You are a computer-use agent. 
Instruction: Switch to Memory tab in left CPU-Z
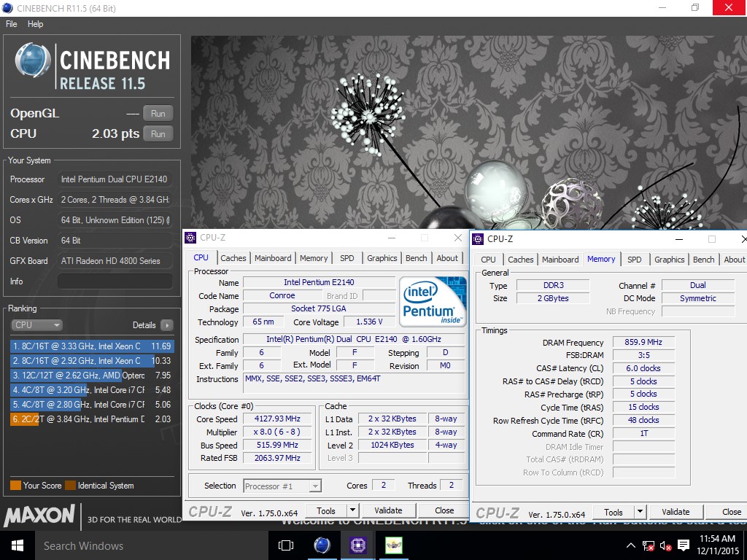pyautogui.click(x=314, y=258)
